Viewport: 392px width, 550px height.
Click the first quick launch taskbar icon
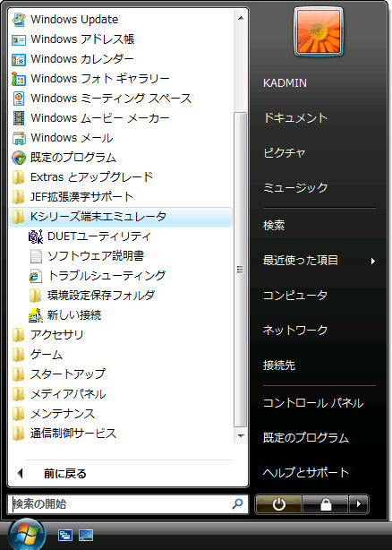pyautogui.click(x=65, y=536)
